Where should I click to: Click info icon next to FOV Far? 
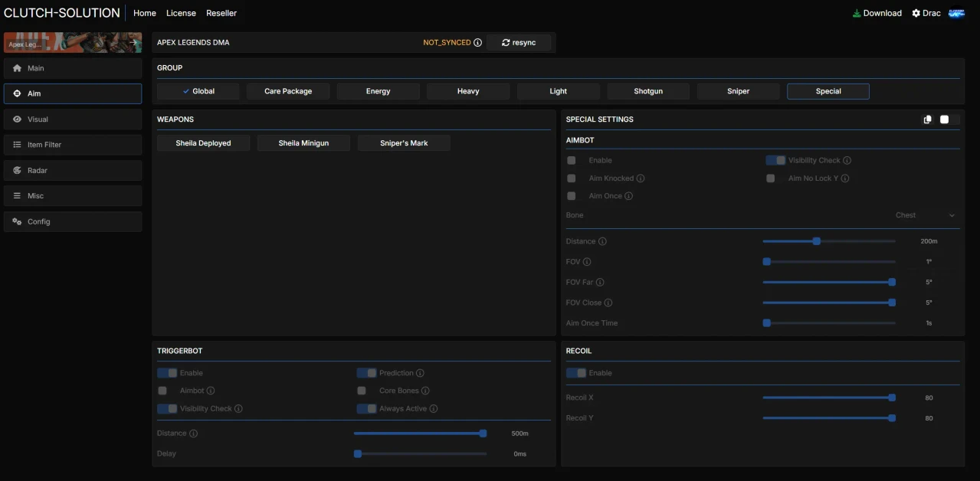tap(600, 283)
